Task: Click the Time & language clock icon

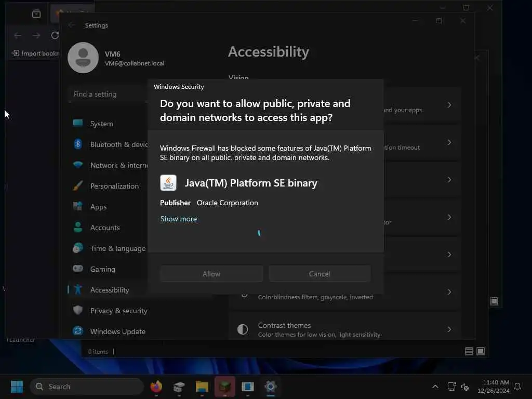Action: [78, 248]
